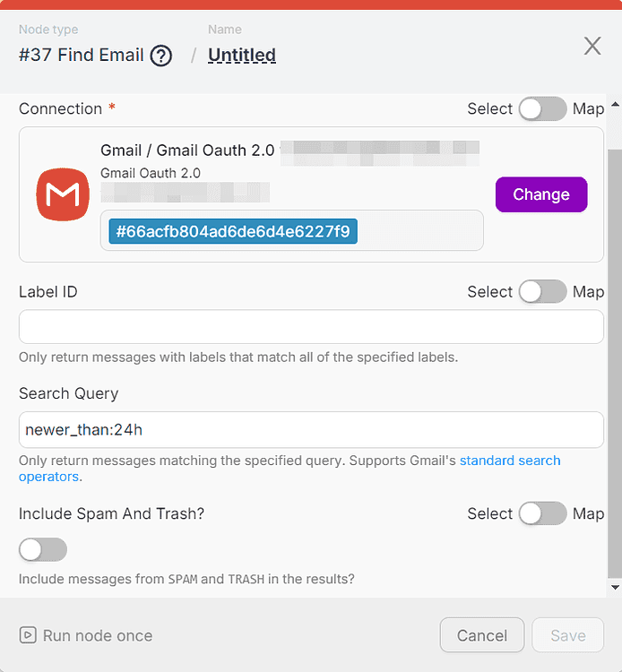
Task: Select the connection ID tag #66acfb804ad6de6d4e6227f9
Action: click(x=233, y=231)
